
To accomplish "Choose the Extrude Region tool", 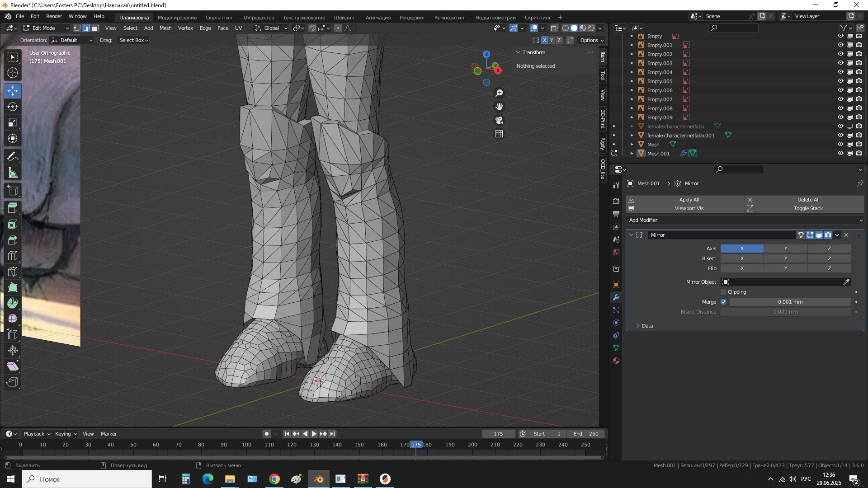I will [13, 208].
